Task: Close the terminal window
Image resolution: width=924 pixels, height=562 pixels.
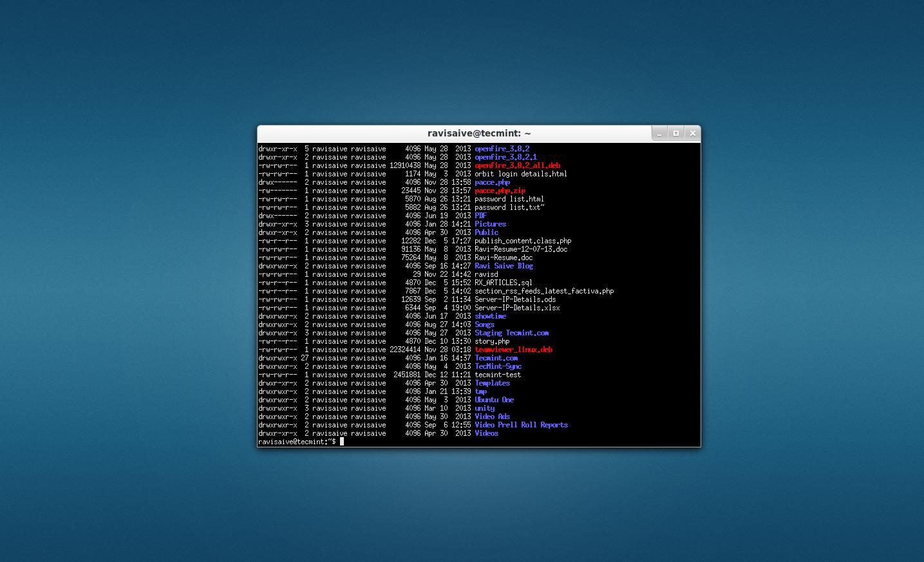Action: point(692,133)
